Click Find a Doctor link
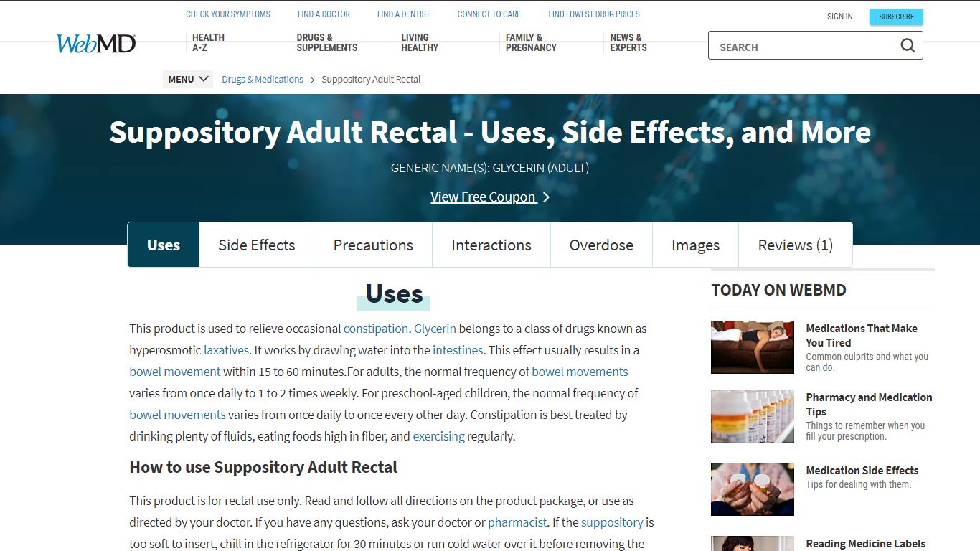The height and width of the screenshot is (551, 980). [324, 14]
